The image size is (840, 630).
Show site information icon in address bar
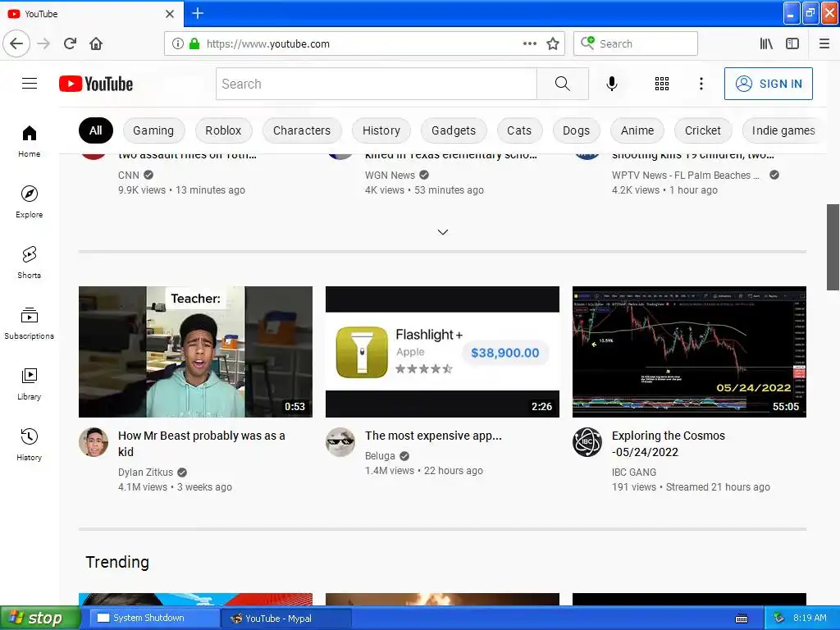tap(177, 43)
